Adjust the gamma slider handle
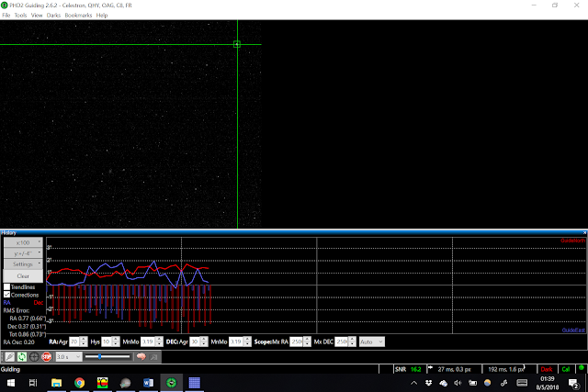 [100, 357]
